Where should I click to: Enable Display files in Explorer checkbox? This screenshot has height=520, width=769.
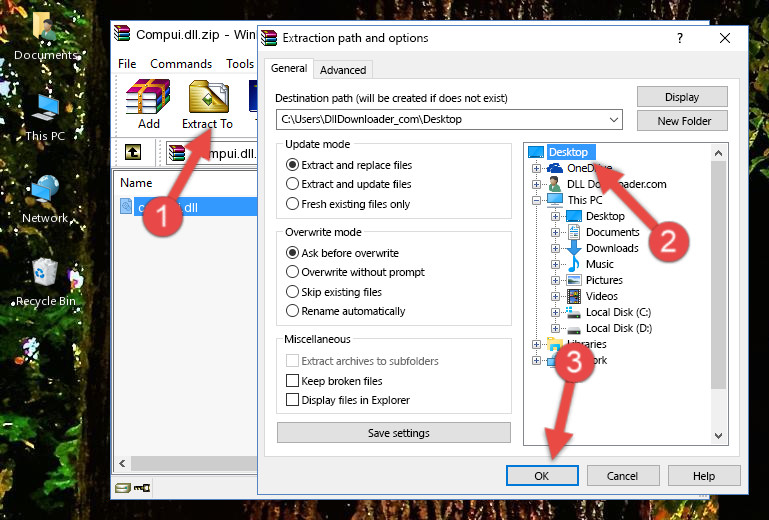[x=292, y=400]
